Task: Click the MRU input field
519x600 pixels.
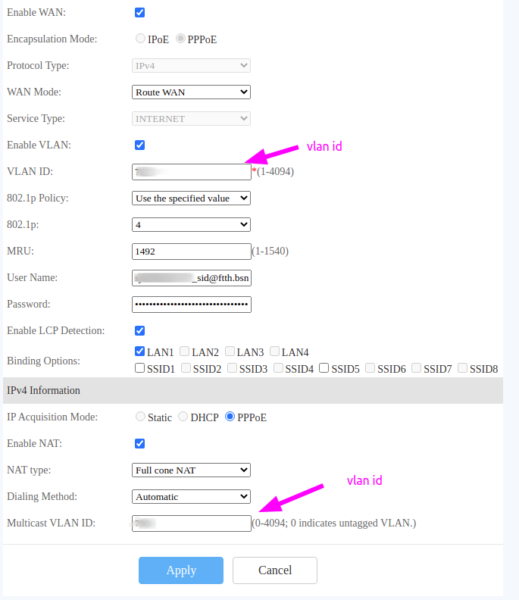Action: point(191,251)
